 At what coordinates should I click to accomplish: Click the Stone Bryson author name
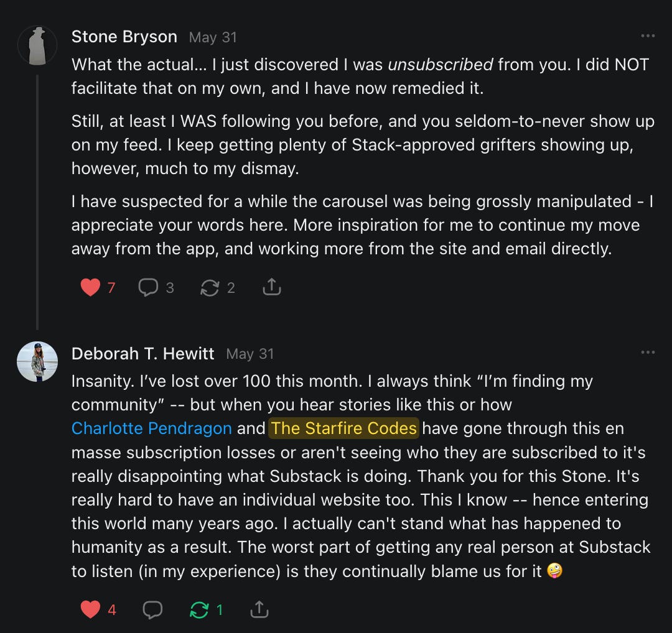pos(124,37)
